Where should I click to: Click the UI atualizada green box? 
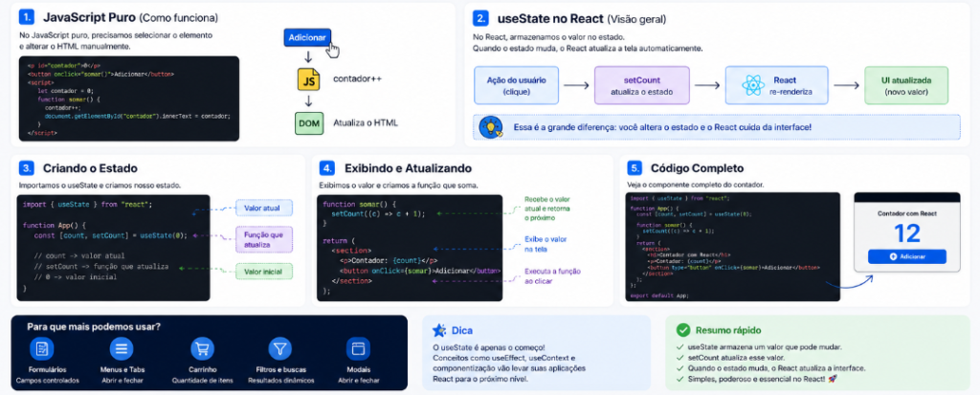click(906, 85)
